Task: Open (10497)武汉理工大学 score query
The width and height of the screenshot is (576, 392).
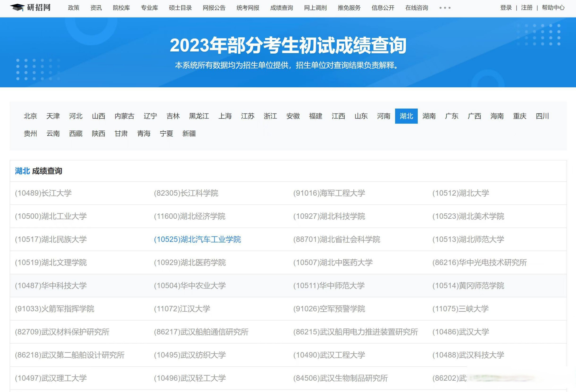Action: [51, 378]
